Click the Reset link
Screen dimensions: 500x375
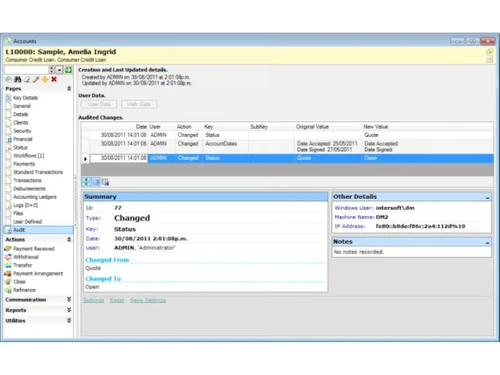click(x=117, y=300)
